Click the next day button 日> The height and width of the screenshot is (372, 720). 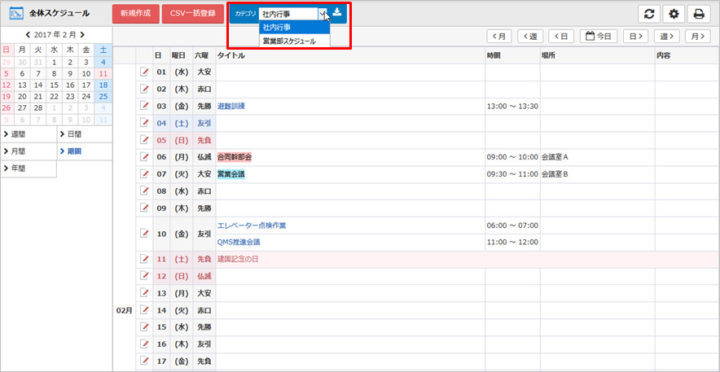point(636,36)
